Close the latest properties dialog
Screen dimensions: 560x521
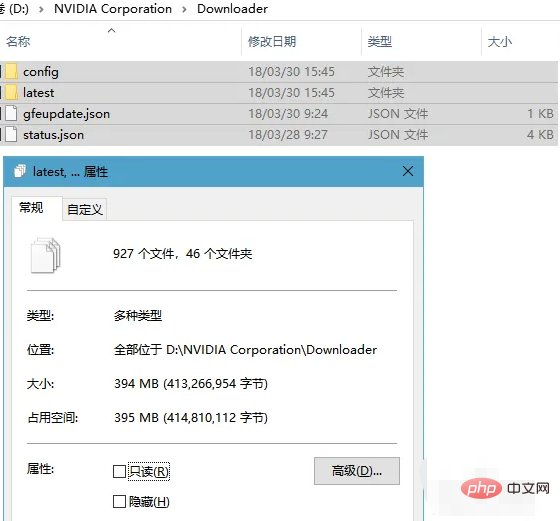click(408, 171)
